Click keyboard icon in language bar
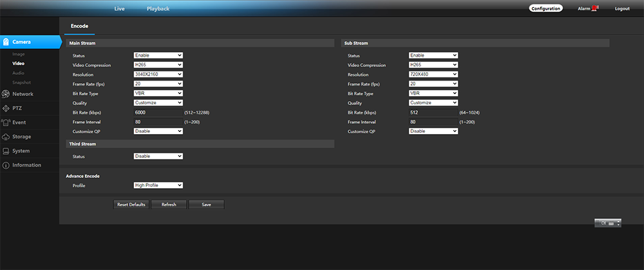Viewport: 644px width, 270px height. (x=611, y=223)
